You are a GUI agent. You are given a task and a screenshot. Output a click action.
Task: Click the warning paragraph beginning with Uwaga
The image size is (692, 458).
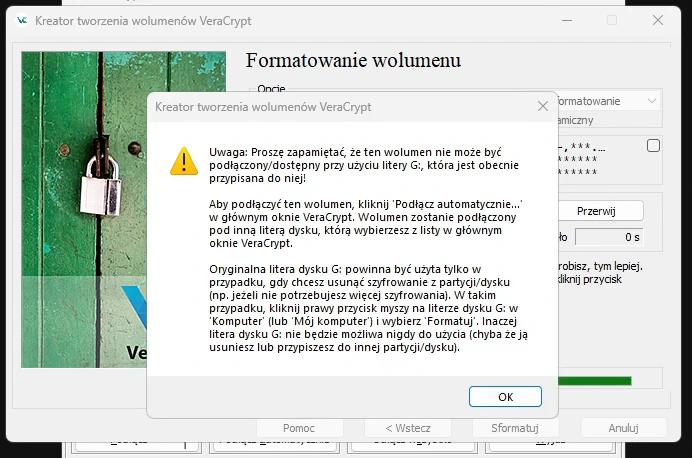[364, 165]
